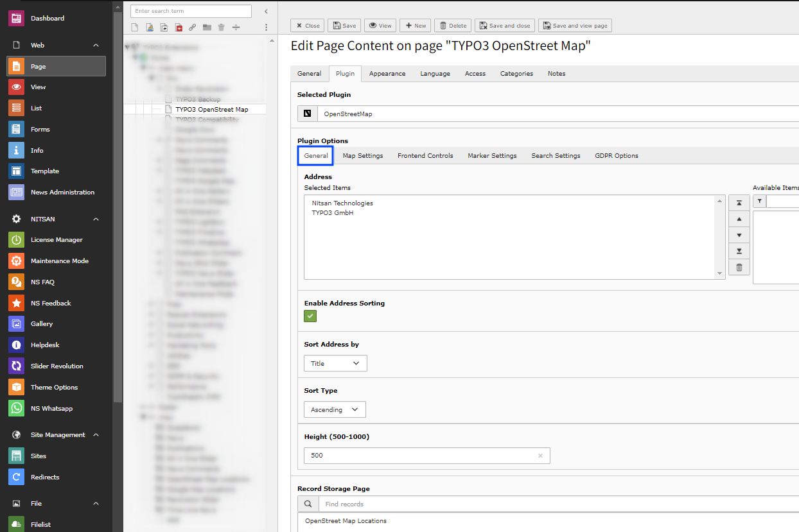Click the Delete button
The width and height of the screenshot is (799, 532).
pos(453,26)
